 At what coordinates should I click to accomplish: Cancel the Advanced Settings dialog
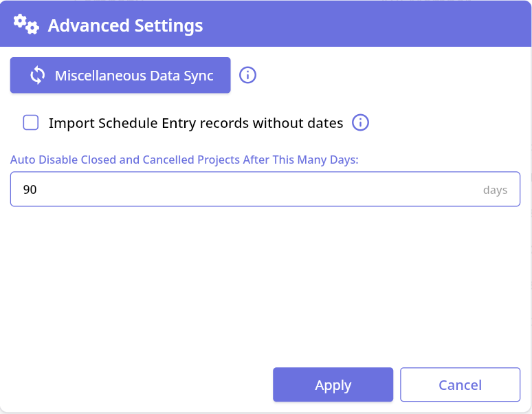tap(460, 384)
